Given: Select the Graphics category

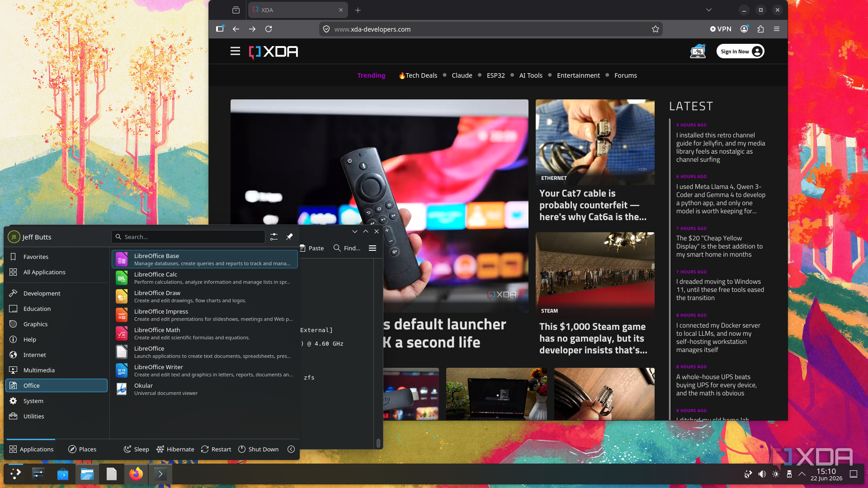Looking at the screenshot, I should 57,324.
